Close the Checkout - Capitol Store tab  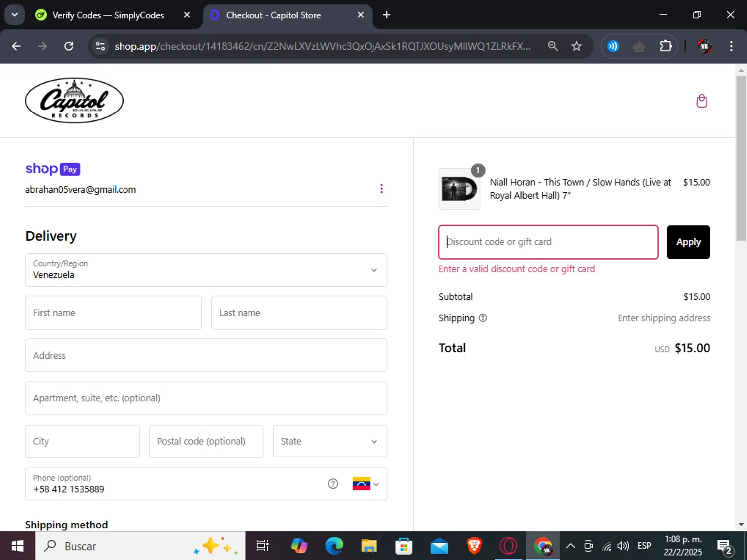click(x=361, y=15)
